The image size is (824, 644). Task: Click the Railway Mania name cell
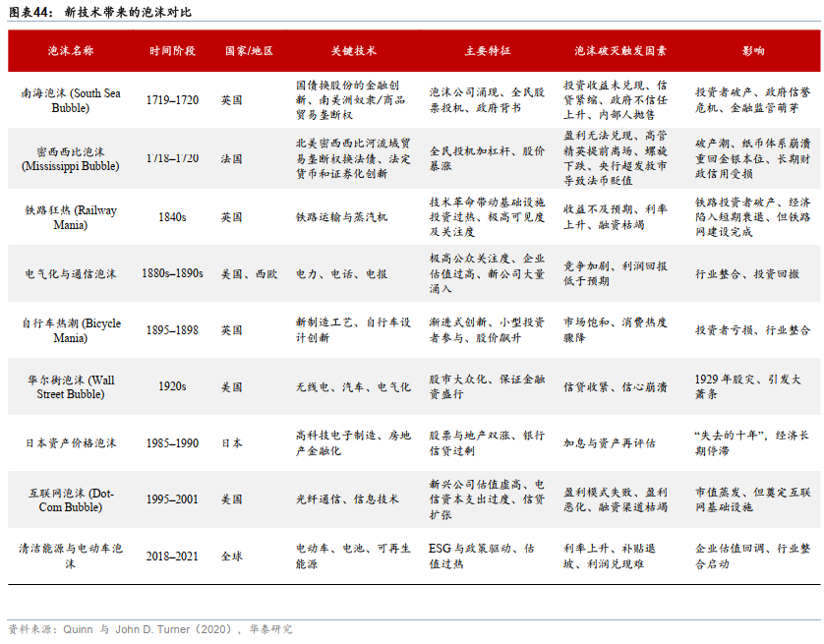[71, 216]
